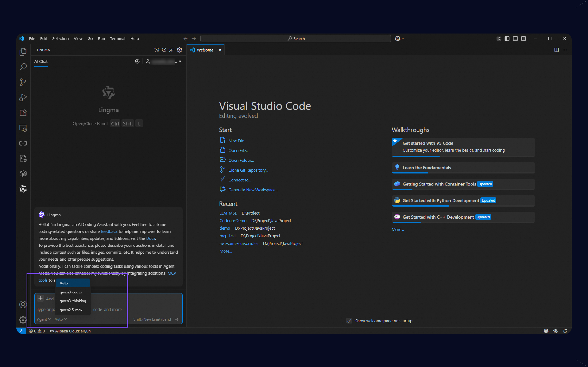Click More under Walkthroughs
Viewport: 588px width, 367px height.
coord(398,229)
